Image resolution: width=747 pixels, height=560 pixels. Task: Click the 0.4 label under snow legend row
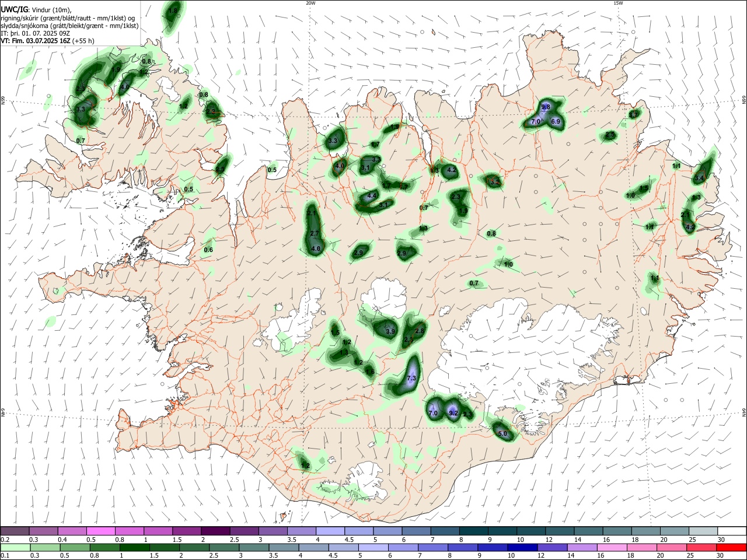62,540
